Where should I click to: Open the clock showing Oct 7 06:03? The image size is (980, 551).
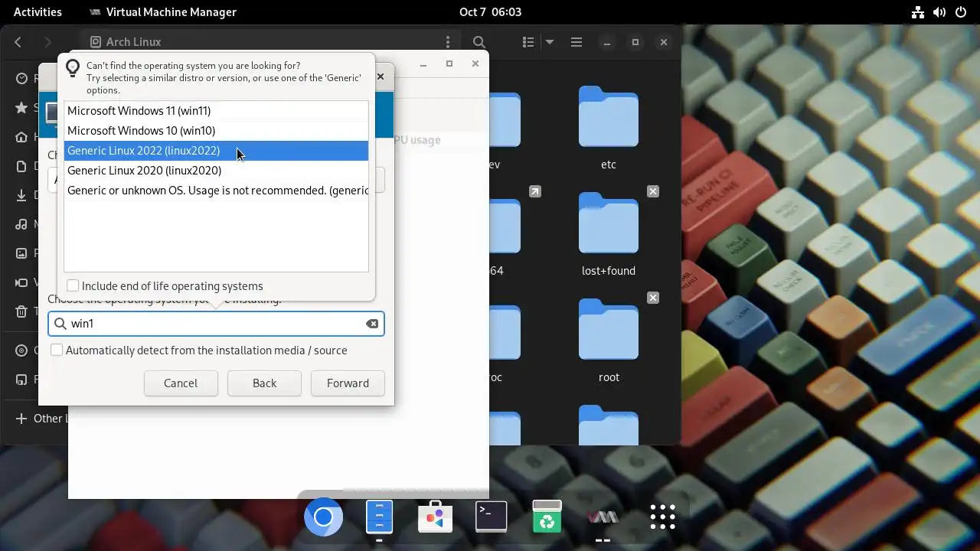[490, 12]
